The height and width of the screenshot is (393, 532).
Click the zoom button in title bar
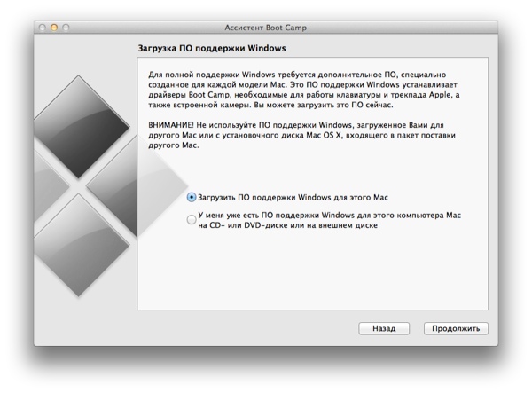[66, 28]
